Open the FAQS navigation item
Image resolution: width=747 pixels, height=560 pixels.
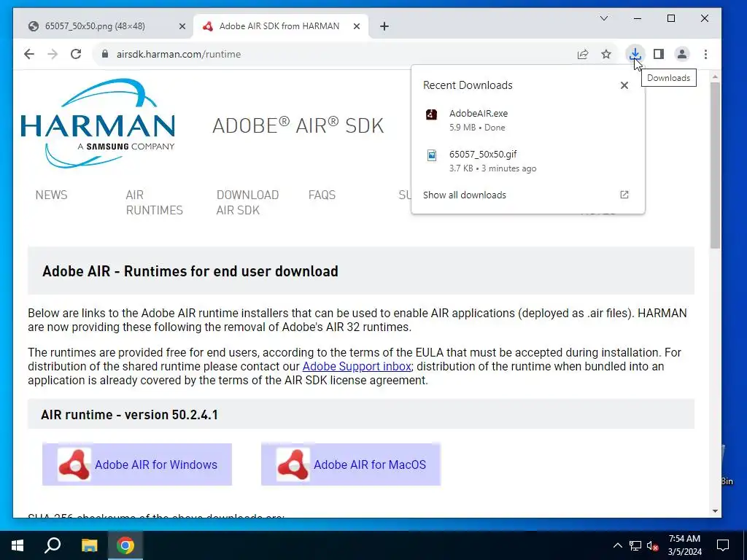pyautogui.click(x=322, y=195)
